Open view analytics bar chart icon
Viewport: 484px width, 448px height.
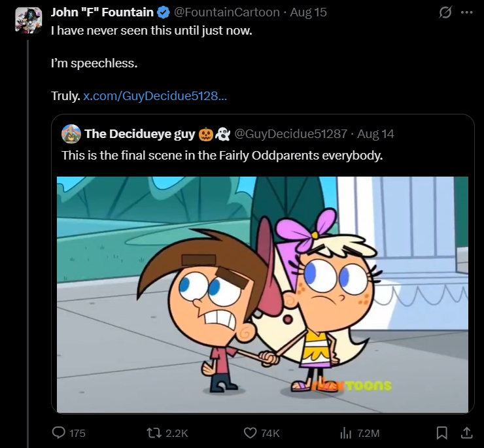coord(346,433)
